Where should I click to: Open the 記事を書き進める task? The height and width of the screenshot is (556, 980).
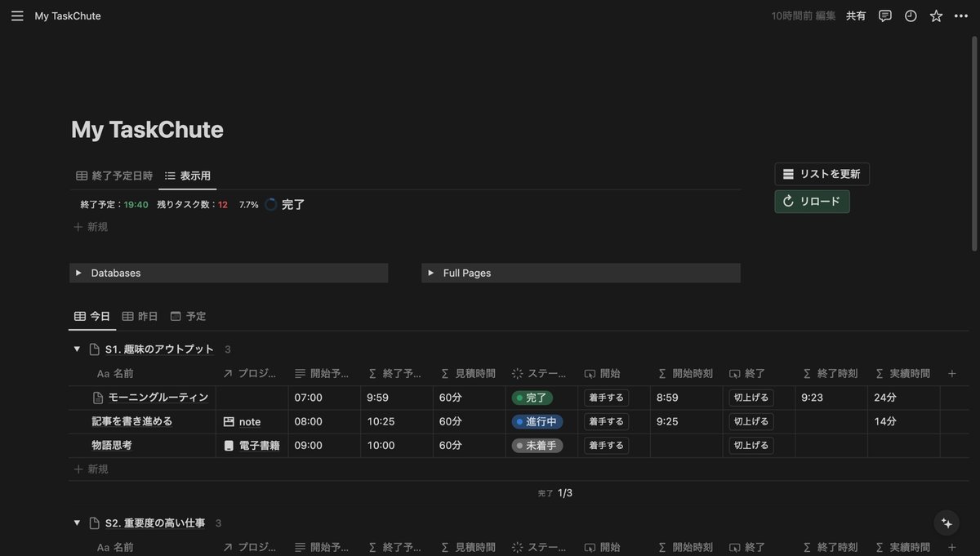tap(132, 422)
